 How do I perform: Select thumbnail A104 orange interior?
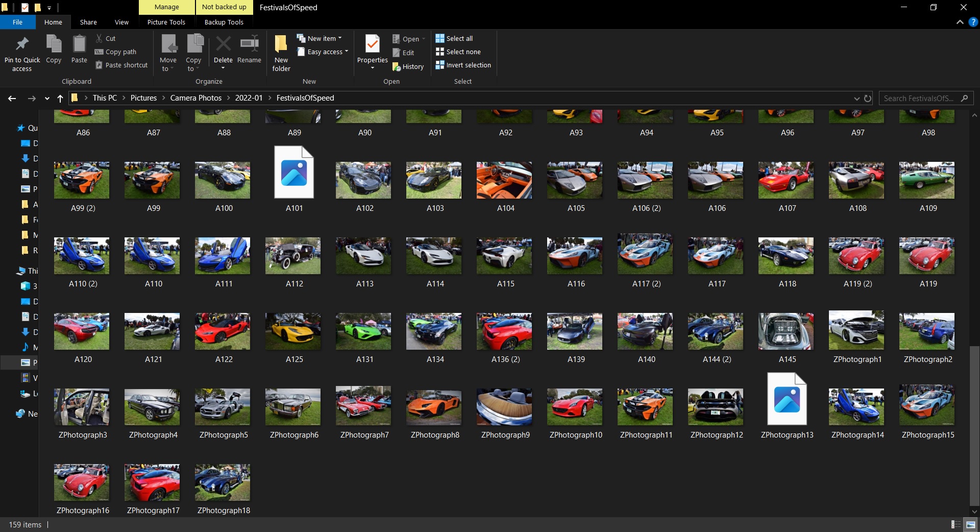tap(504, 180)
